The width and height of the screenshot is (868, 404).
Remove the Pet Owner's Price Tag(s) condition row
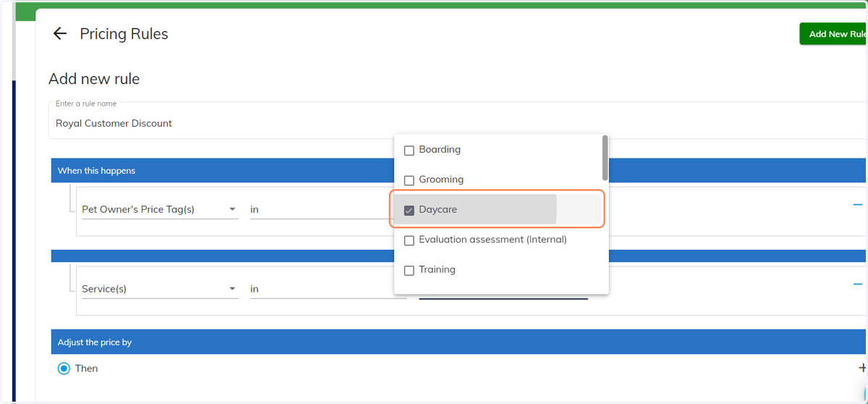(x=858, y=205)
